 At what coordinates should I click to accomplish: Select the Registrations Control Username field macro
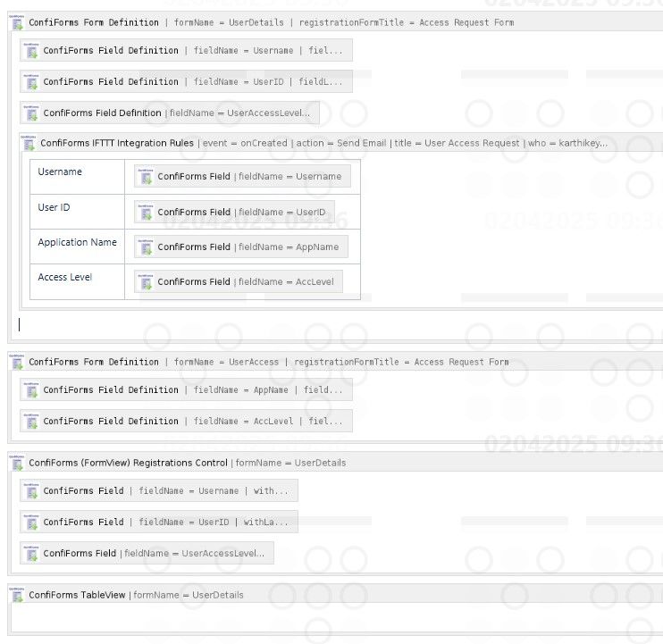tap(159, 490)
